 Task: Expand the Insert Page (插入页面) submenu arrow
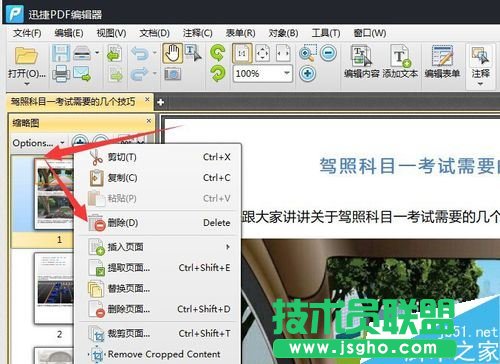[228, 247]
